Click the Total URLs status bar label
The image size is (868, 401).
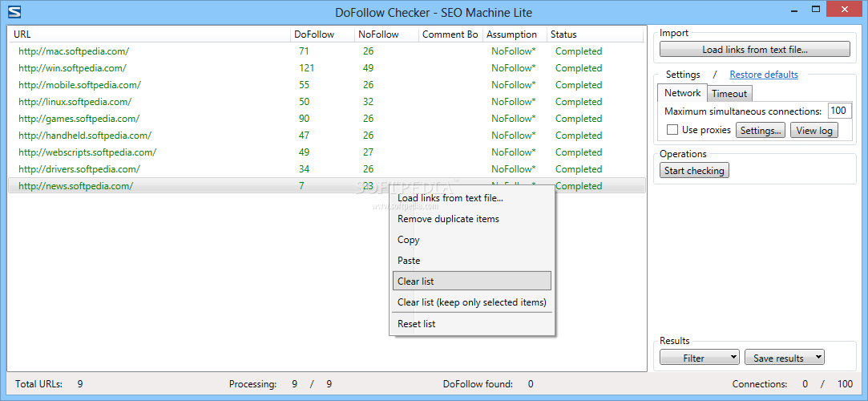tap(38, 384)
